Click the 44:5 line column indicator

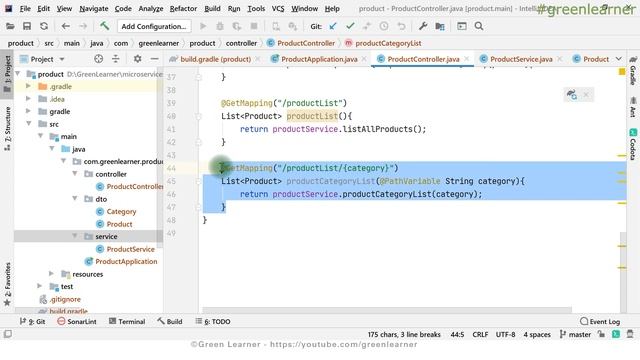click(457, 335)
